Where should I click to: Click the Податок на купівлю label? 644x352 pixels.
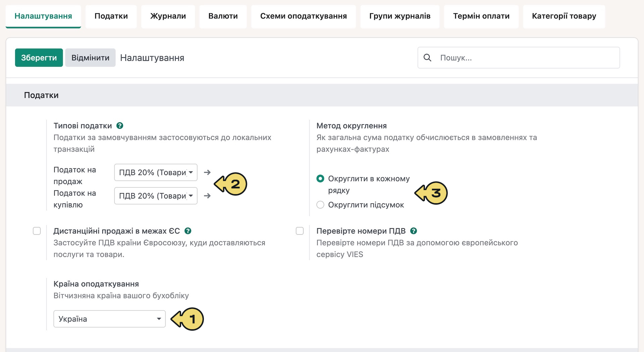tap(75, 199)
